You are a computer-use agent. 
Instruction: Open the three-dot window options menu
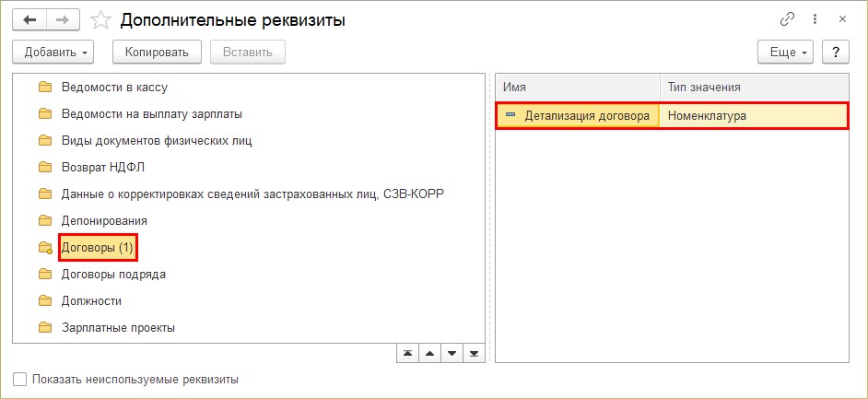(815, 19)
